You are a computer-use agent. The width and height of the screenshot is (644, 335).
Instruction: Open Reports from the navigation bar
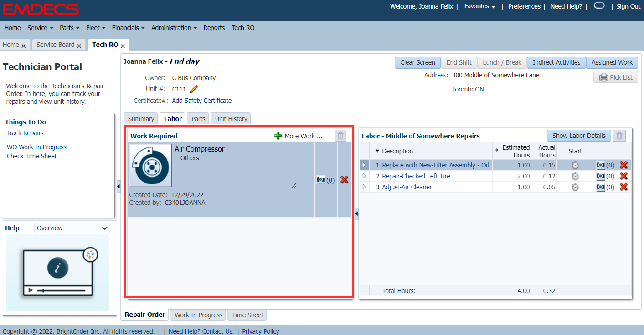point(214,28)
